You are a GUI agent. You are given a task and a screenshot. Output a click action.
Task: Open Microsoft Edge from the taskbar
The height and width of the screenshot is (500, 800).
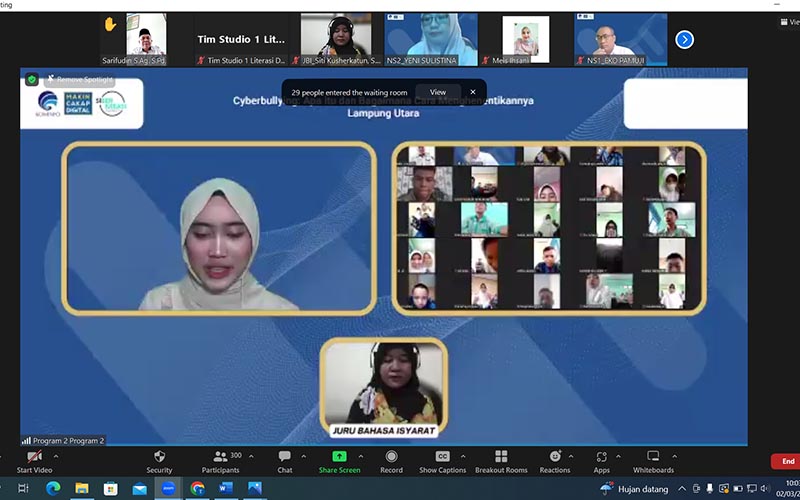coord(53,488)
